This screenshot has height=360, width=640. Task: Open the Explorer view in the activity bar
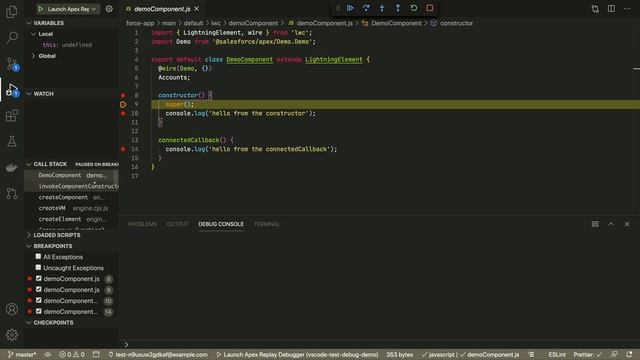[x=12, y=12]
